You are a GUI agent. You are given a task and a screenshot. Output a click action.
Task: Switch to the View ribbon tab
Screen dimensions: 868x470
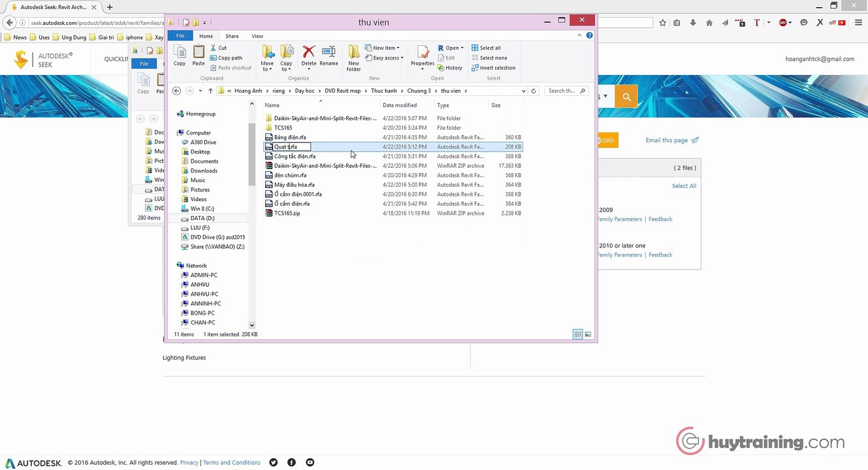coord(257,36)
